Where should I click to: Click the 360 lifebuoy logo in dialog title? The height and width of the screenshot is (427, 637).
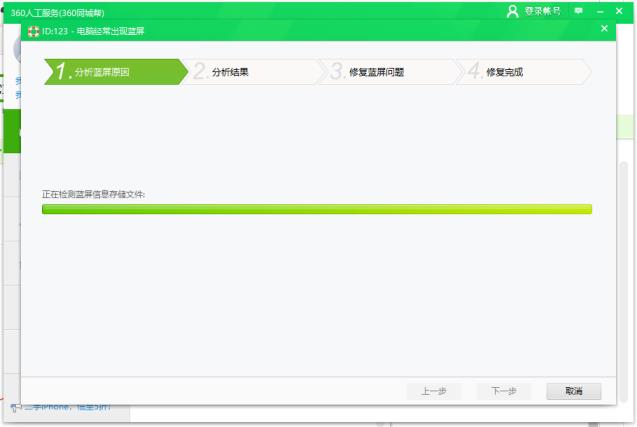pyautogui.click(x=33, y=30)
